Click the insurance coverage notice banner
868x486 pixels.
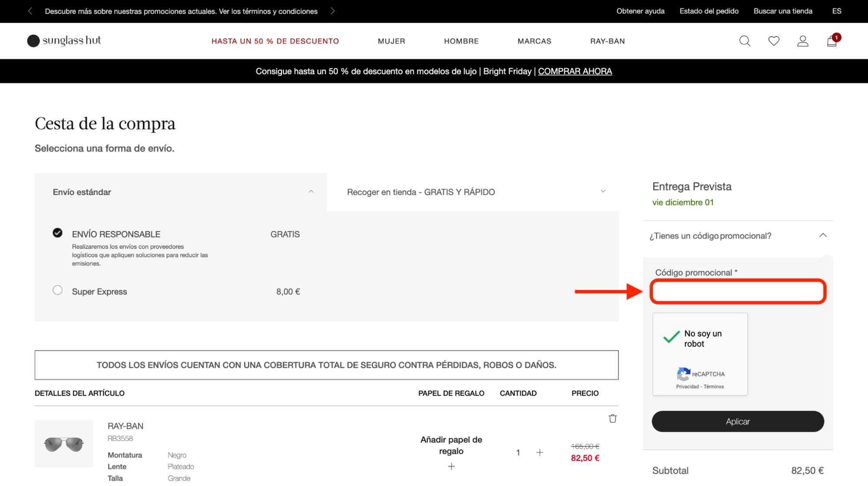point(327,365)
